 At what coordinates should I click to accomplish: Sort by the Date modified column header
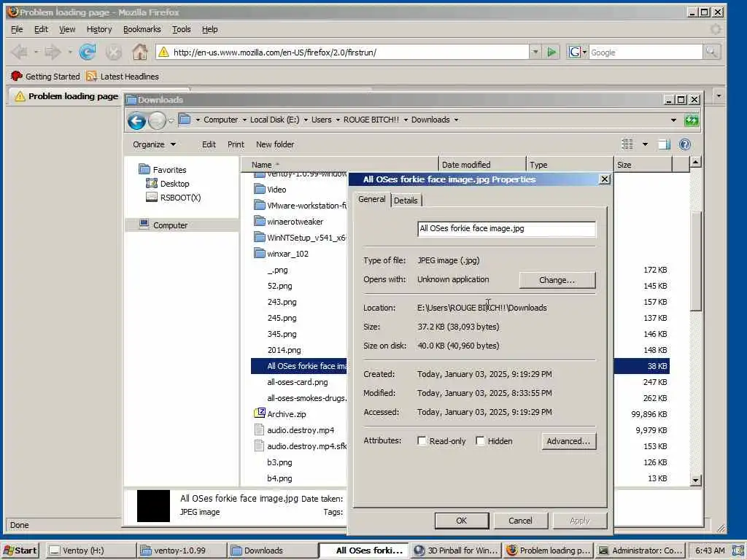(x=482, y=164)
